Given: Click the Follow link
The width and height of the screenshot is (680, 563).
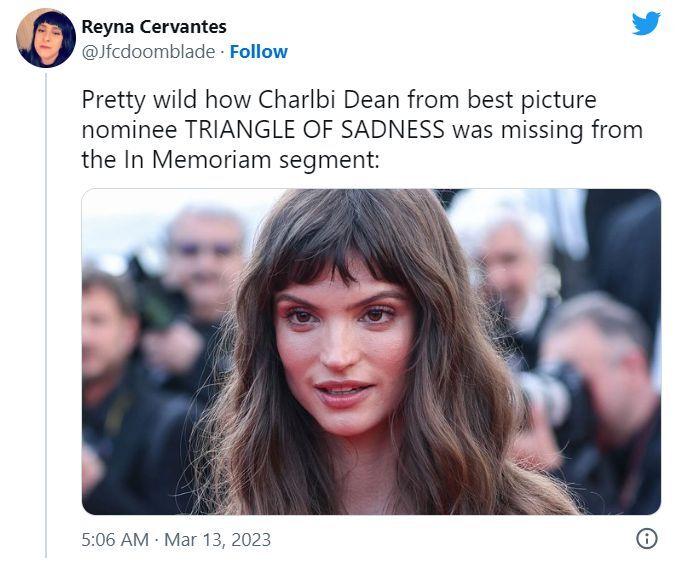Looking at the screenshot, I should [258, 51].
